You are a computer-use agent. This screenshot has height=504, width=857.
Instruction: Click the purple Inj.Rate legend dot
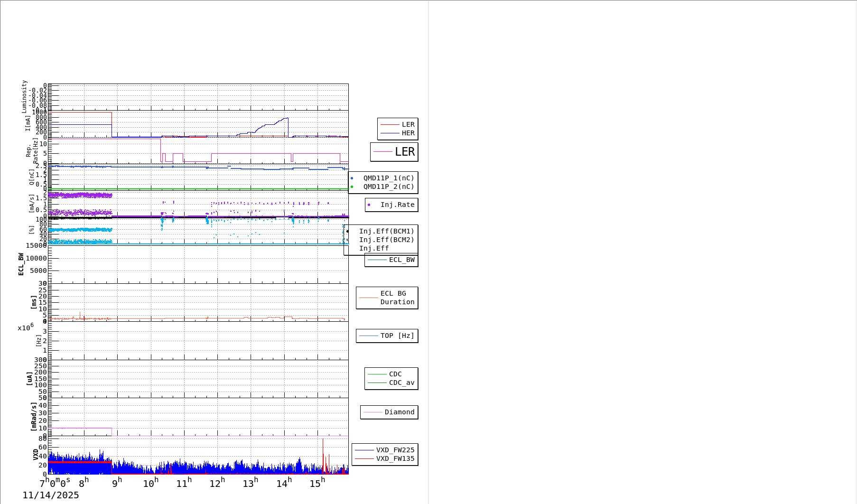point(370,205)
